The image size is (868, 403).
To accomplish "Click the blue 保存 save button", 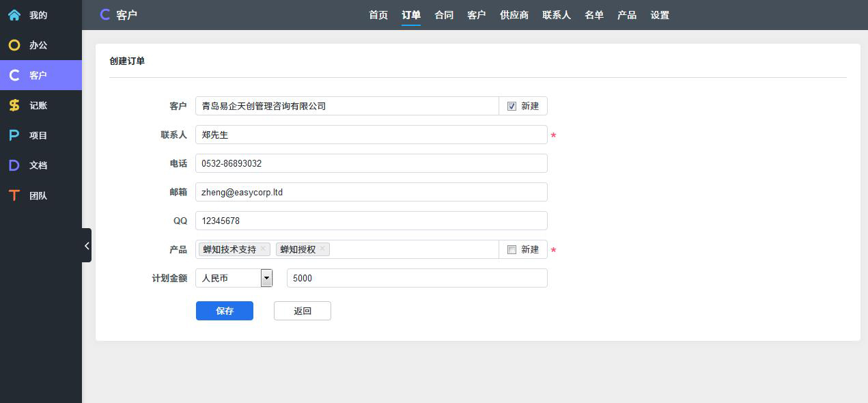I will [x=225, y=311].
